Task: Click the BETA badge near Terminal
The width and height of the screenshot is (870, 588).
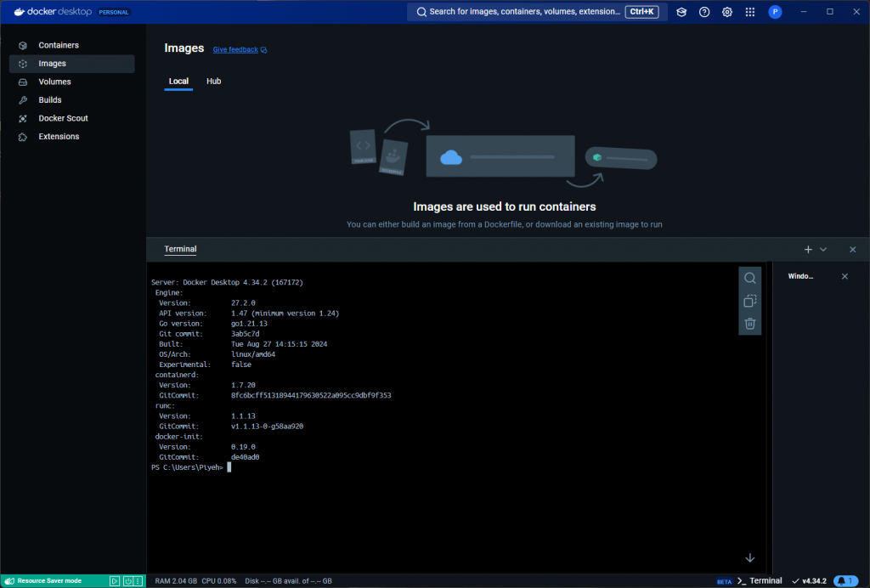Action: click(x=724, y=581)
